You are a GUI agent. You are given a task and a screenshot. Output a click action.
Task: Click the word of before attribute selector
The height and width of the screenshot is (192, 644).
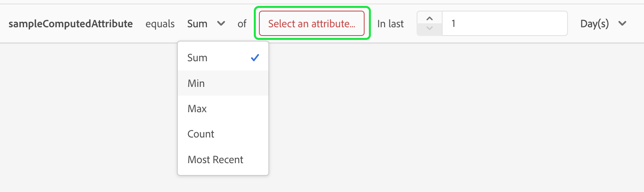pyautogui.click(x=242, y=24)
